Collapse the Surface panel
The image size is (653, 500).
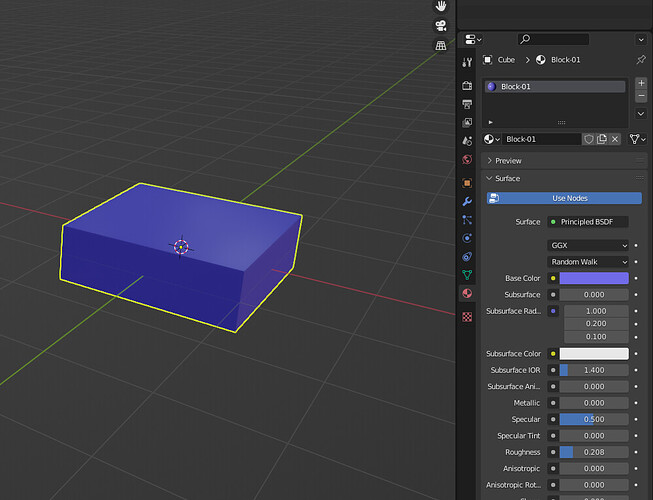click(564, 179)
